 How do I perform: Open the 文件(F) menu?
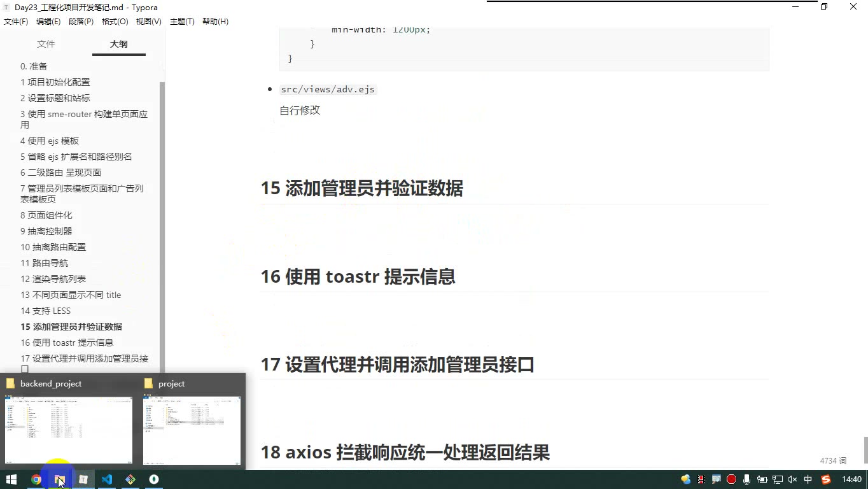16,22
